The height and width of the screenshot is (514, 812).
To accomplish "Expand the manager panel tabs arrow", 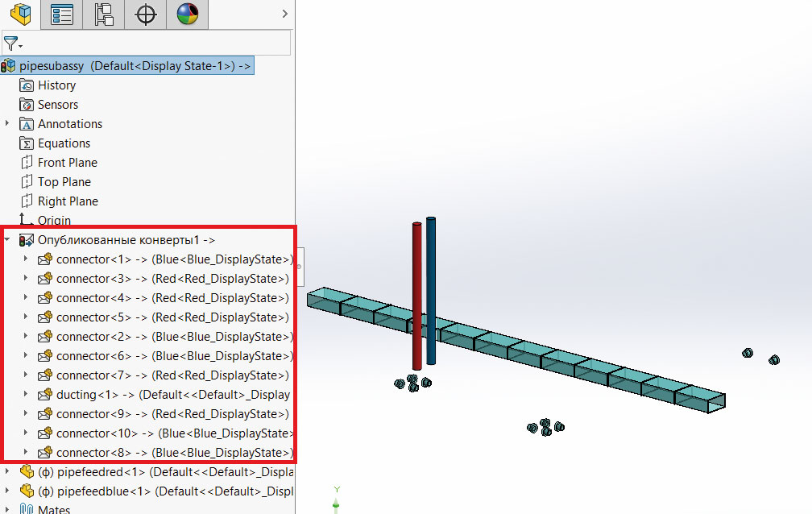I will coord(284,14).
